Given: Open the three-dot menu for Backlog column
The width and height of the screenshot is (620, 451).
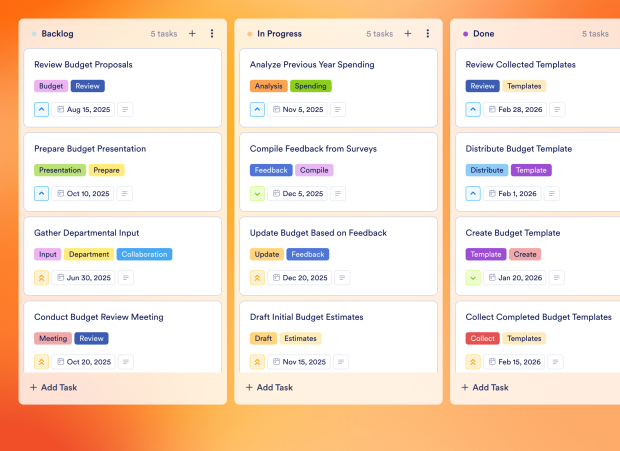Looking at the screenshot, I should [x=212, y=33].
